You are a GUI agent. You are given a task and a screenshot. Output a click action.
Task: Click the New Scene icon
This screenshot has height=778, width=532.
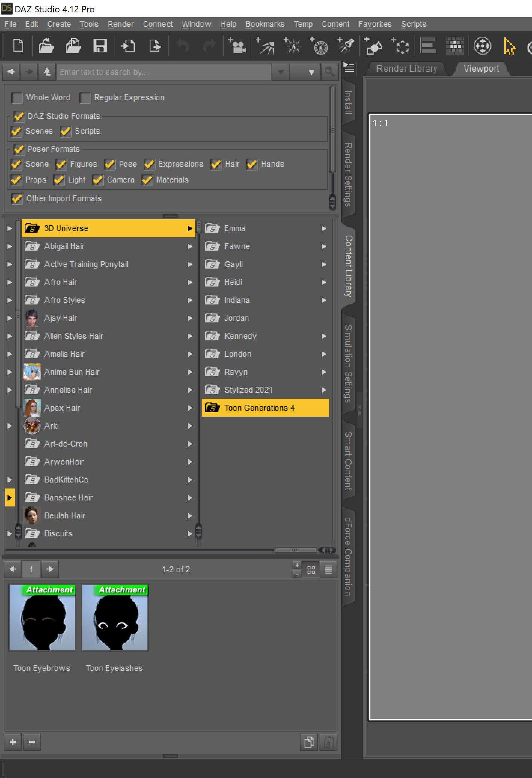[x=18, y=46]
